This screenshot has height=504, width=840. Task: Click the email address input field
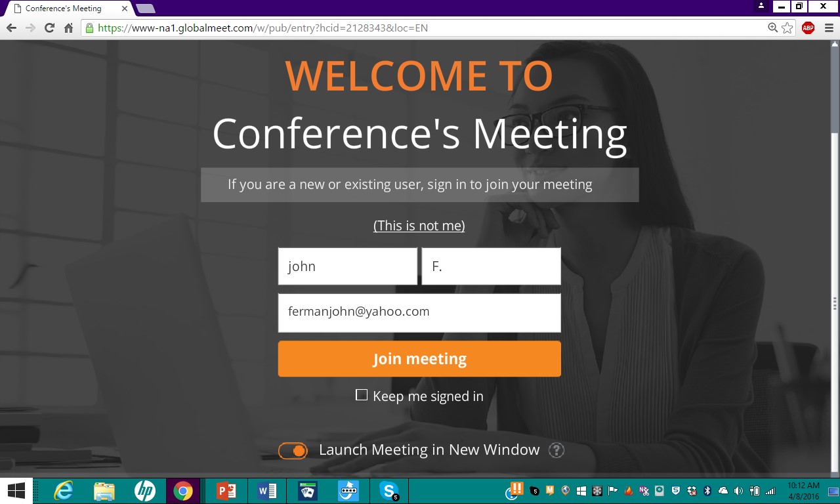(x=419, y=312)
